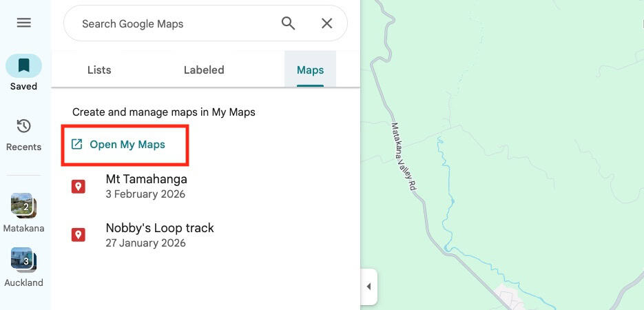Open Recents history icon

coord(24,127)
